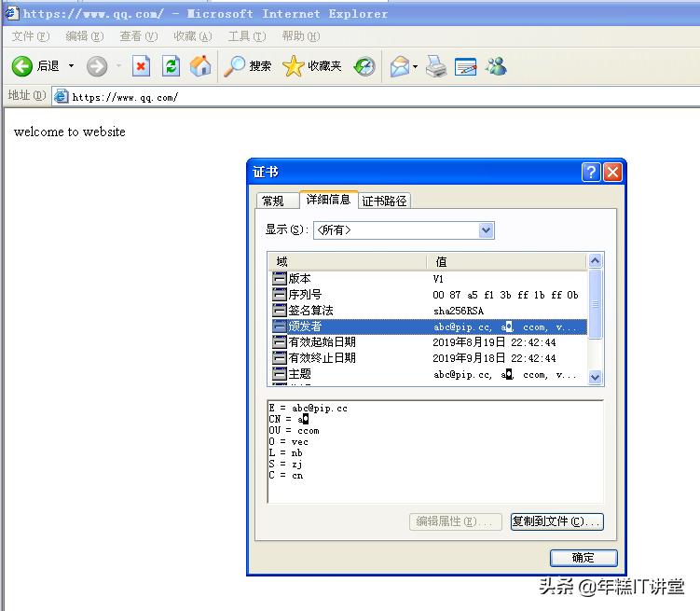
Task: Open Favorites with the star icon
Action: click(x=294, y=66)
